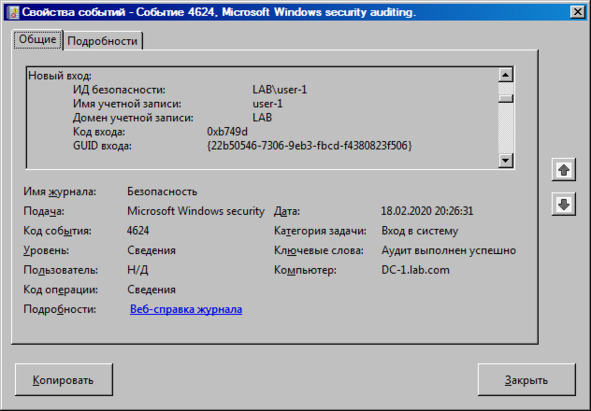
Task: Click the Копировать button
Action: [64, 379]
